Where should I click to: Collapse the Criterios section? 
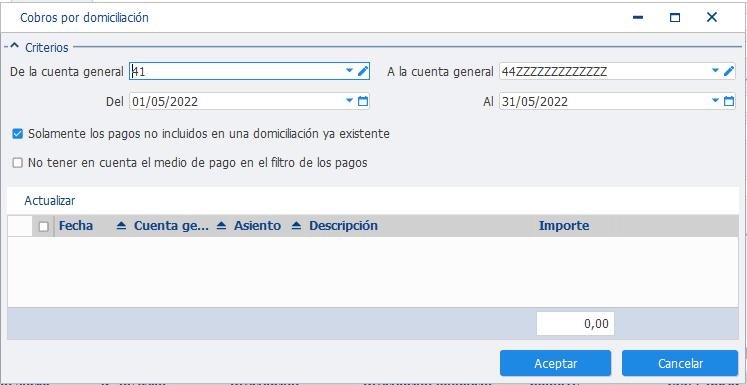click(15, 46)
